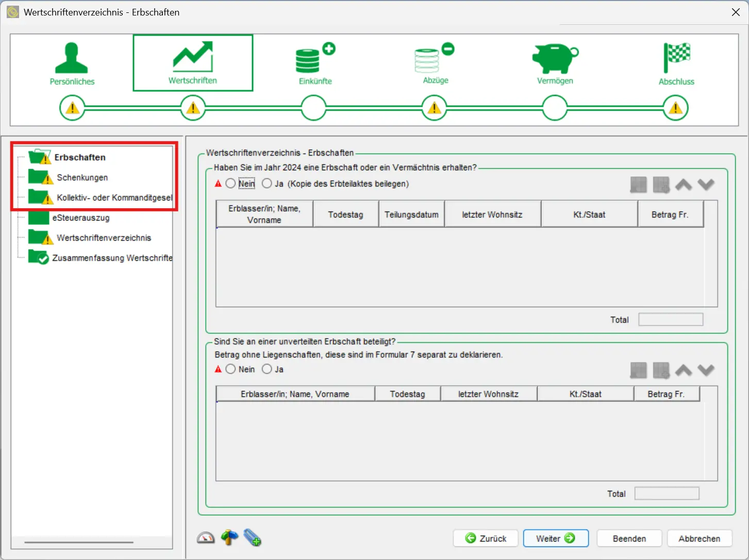
Task: Click the speedometer gauge icon at bottom
Action: point(206,538)
